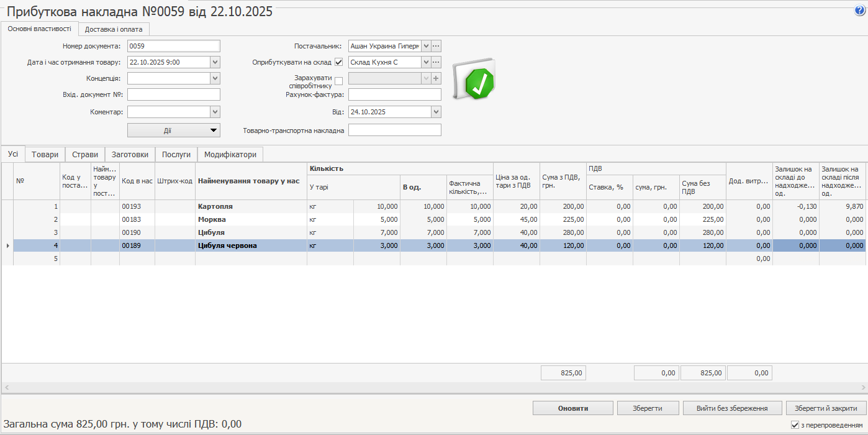This screenshot has height=435, width=868.
Task: Open the Модифікатори tab
Action: coord(230,155)
